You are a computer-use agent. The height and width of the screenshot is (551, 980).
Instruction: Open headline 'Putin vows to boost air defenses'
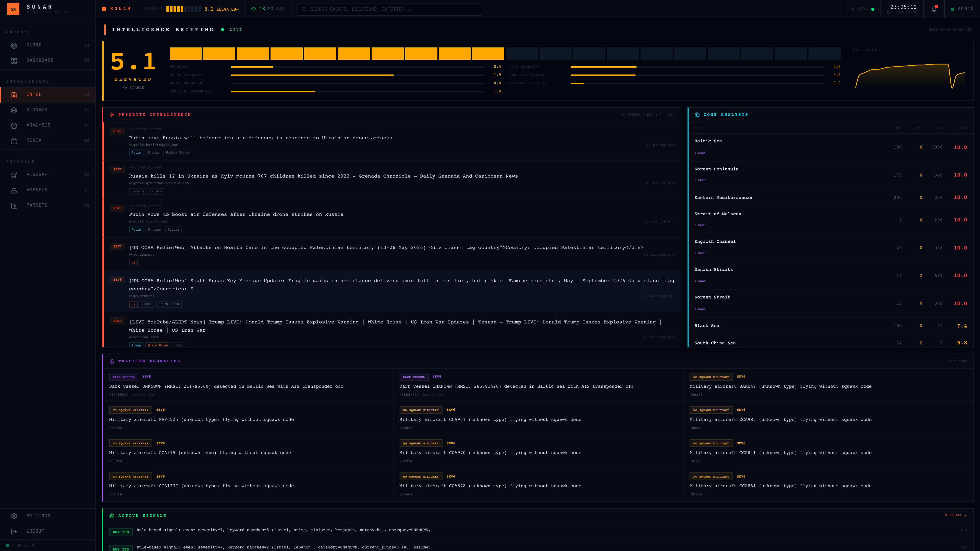236,215
